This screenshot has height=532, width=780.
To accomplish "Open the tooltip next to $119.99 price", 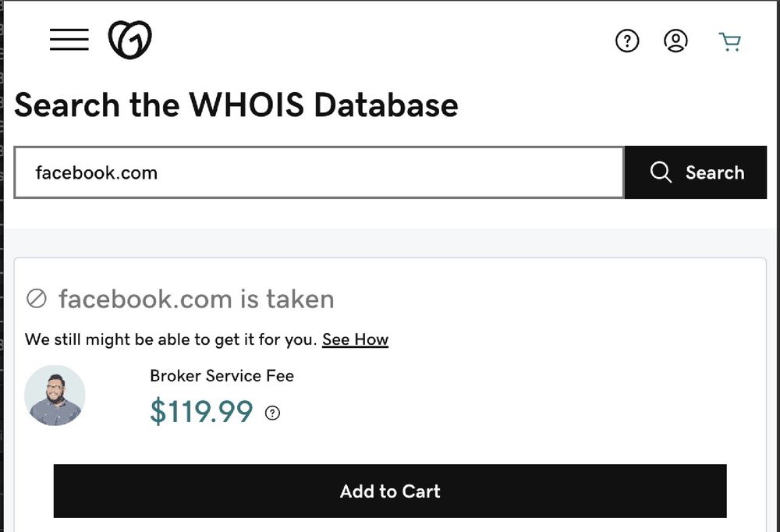I will pyautogui.click(x=272, y=413).
